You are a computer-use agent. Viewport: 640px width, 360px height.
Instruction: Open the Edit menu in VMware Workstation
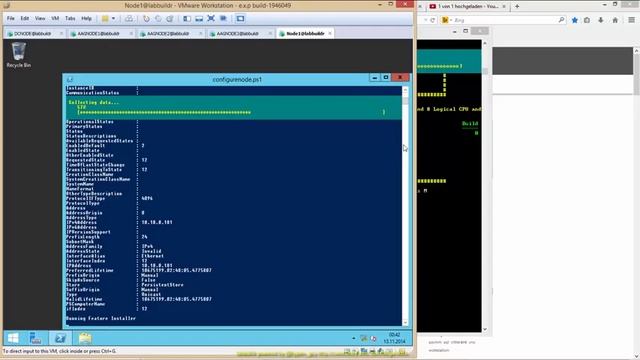click(25, 18)
